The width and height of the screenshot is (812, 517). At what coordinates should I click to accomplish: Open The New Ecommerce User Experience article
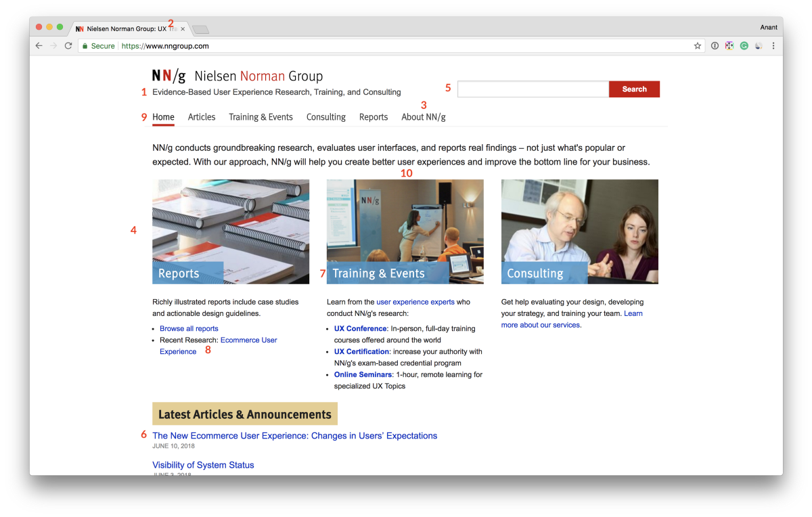pos(295,436)
